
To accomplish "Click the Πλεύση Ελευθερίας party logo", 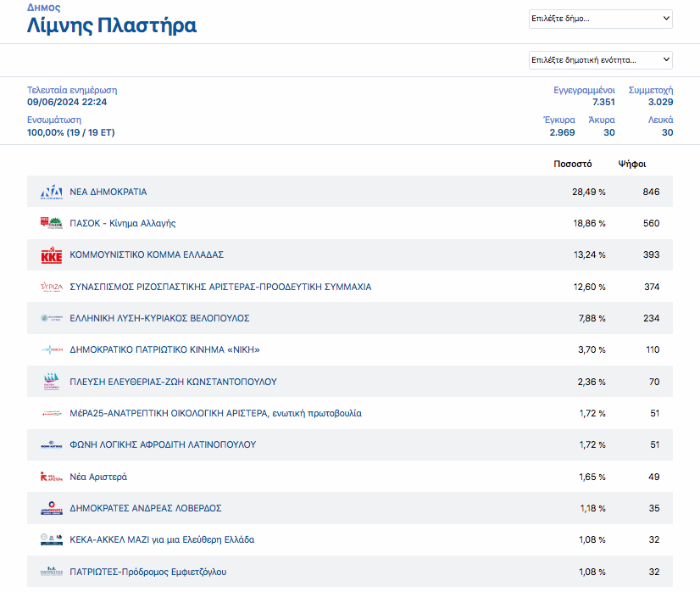I will [52, 382].
